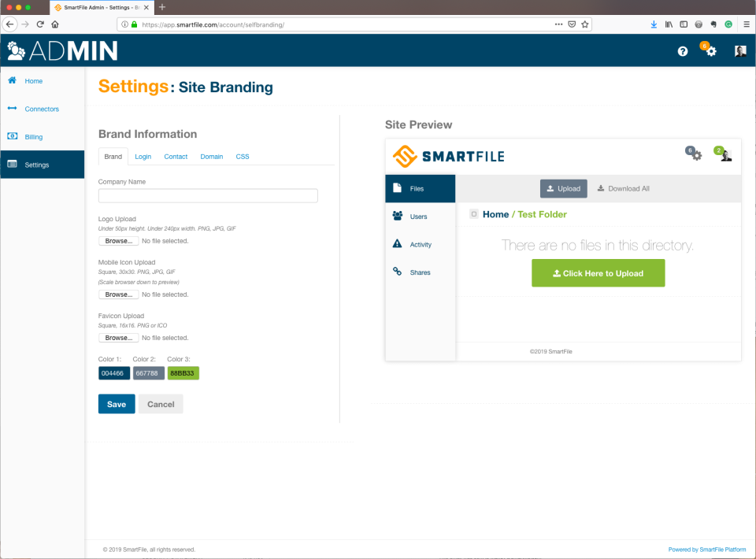
Task: Click the green Click Here to Upload button
Action: (x=598, y=272)
